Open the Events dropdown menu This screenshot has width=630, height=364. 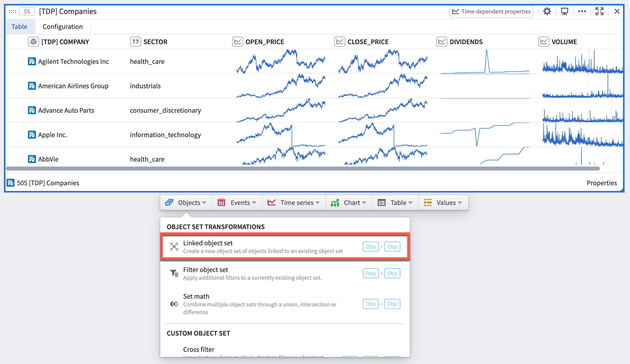click(237, 202)
